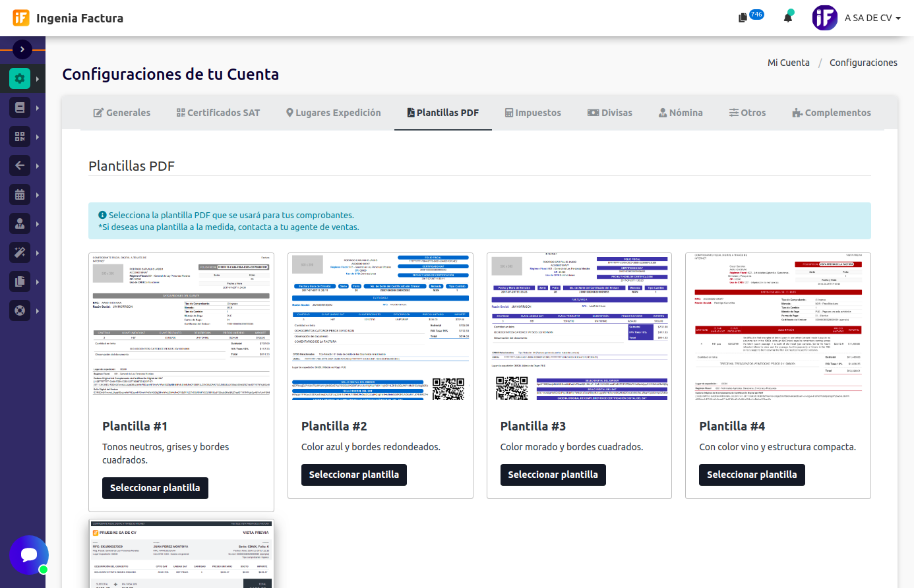Open the live chat bubble
Image resolution: width=914 pixels, height=588 pixels.
click(x=29, y=554)
